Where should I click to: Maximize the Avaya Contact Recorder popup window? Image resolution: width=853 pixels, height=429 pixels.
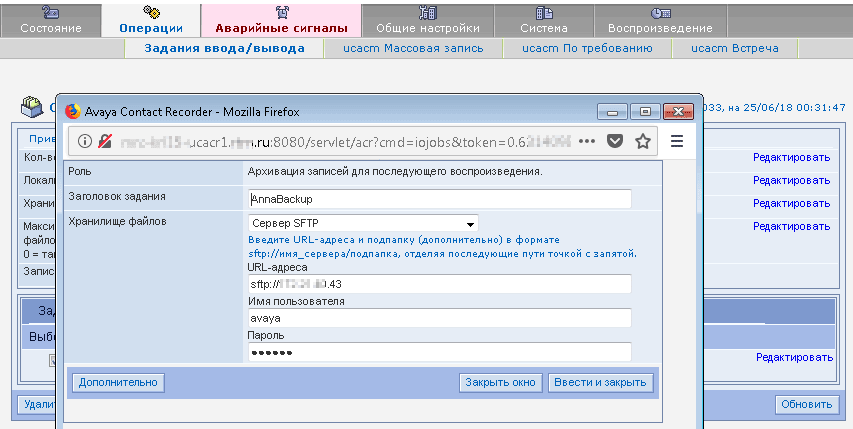[x=645, y=111]
